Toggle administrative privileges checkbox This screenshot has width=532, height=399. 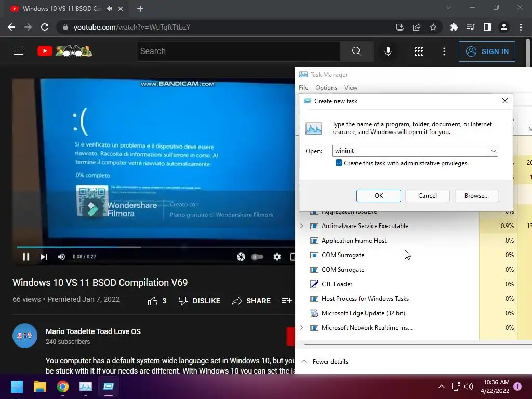coord(339,163)
